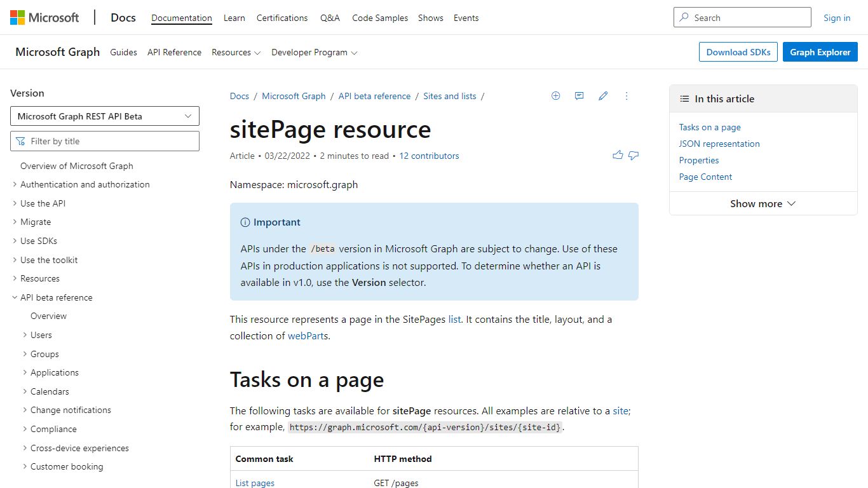Jump to JSON representation section
868x488 pixels.
point(719,144)
